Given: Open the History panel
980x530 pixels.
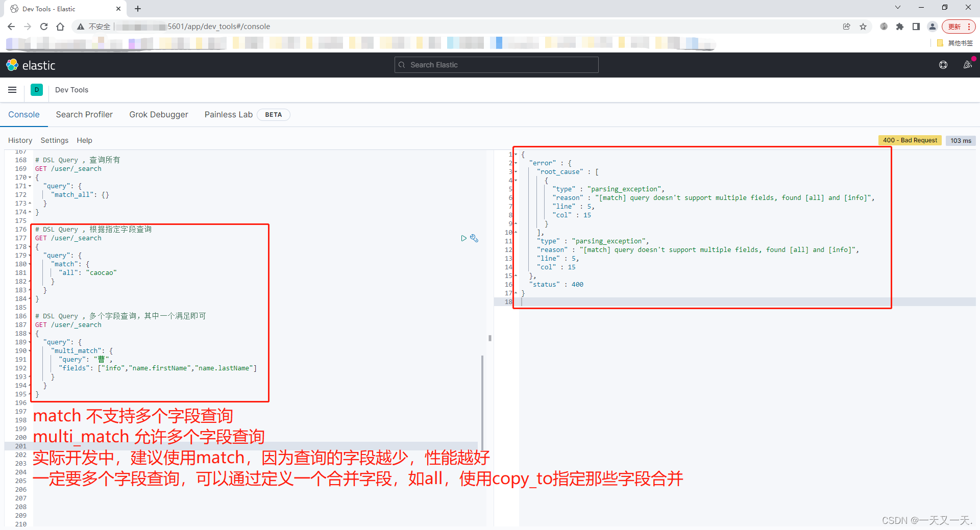Looking at the screenshot, I should tap(20, 140).
